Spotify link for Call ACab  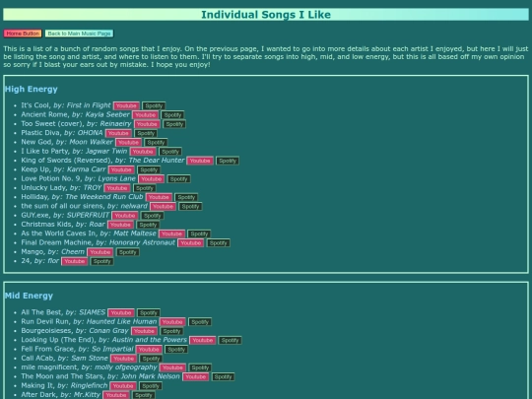click(x=151, y=359)
